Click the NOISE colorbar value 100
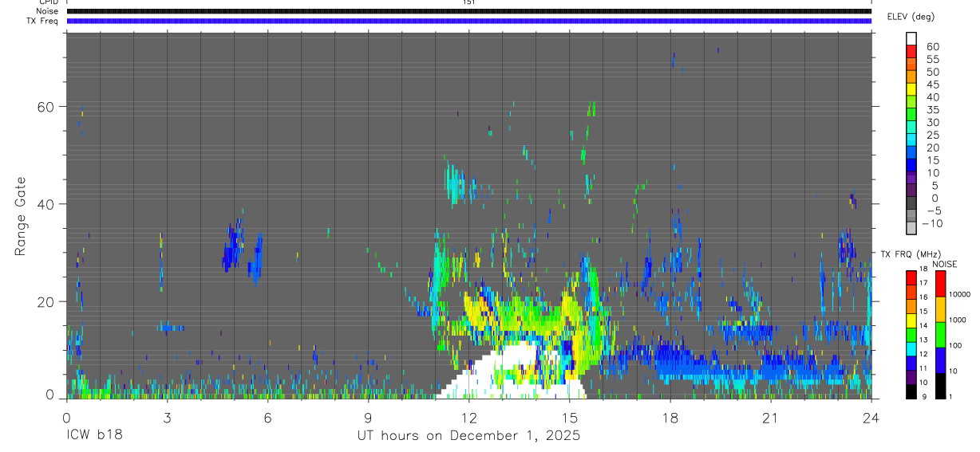980x452 pixels. click(956, 345)
